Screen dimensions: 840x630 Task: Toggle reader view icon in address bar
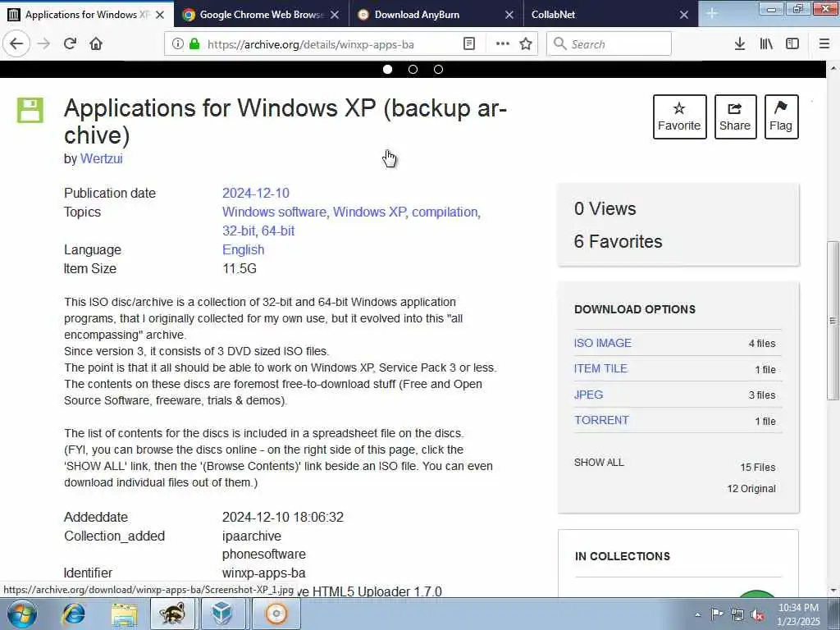pyautogui.click(x=468, y=44)
